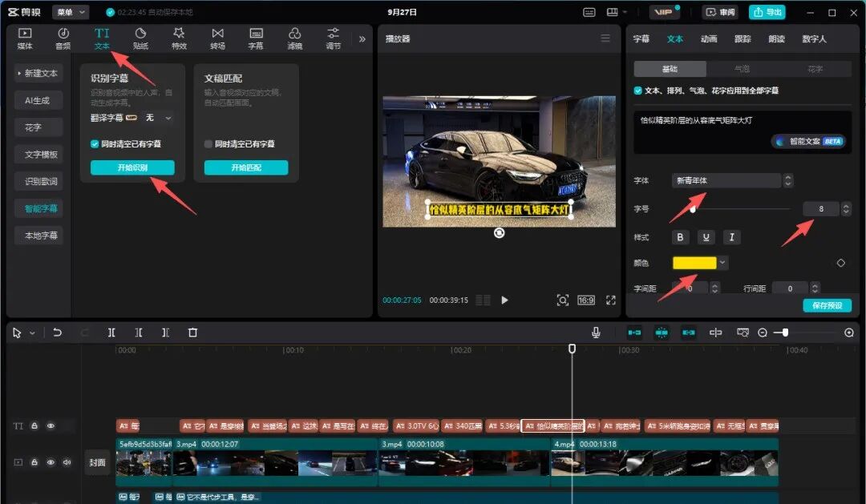The height and width of the screenshot is (504, 866).
Task: Open the 贴纸 stickers panel
Action: 140,38
